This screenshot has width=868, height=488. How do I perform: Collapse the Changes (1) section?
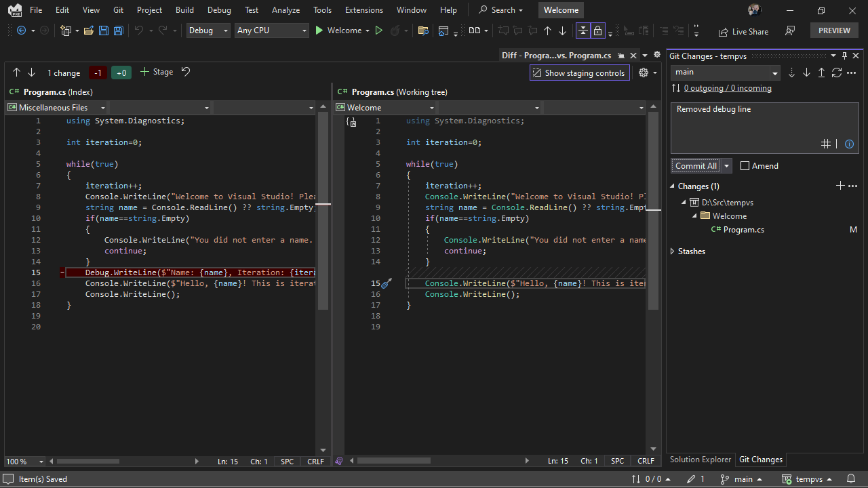pyautogui.click(x=673, y=186)
